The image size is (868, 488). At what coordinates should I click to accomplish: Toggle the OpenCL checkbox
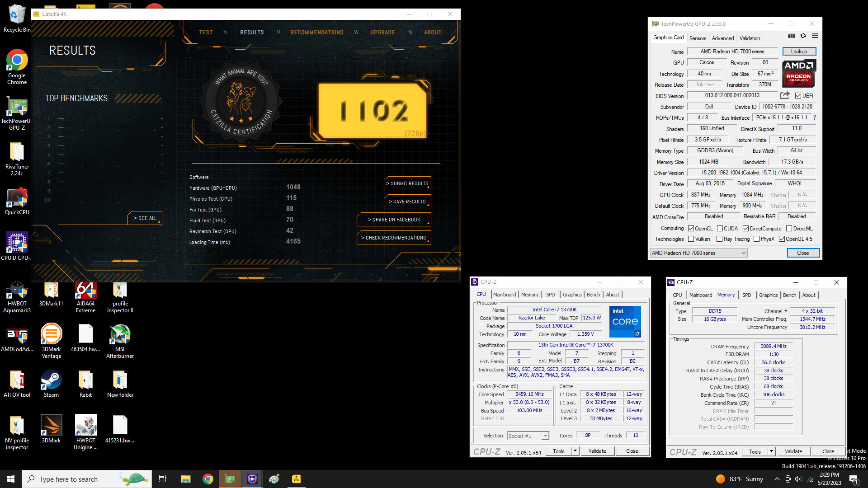(x=691, y=229)
